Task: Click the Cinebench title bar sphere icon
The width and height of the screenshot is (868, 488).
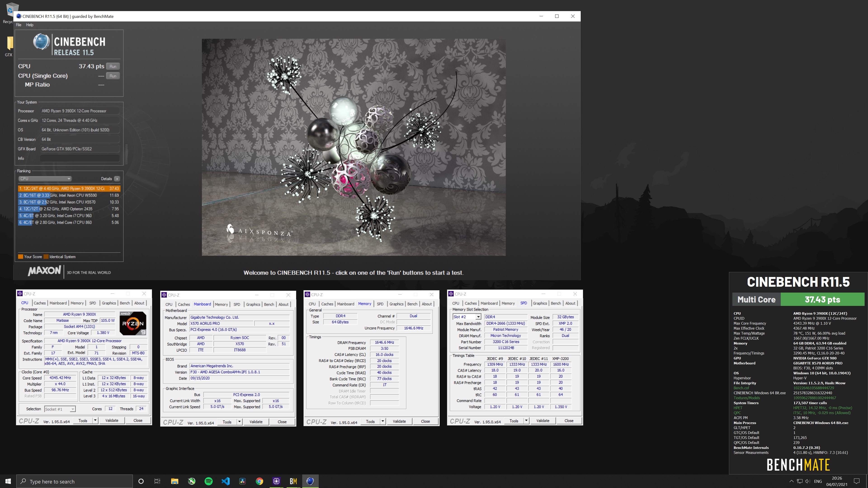Action: click(19, 16)
